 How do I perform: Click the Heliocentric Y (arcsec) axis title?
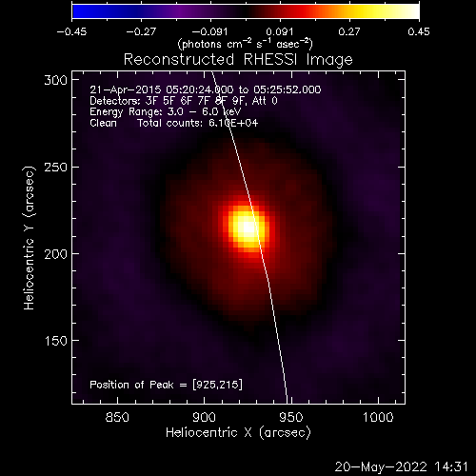pyautogui.click(x=29, y=238)
